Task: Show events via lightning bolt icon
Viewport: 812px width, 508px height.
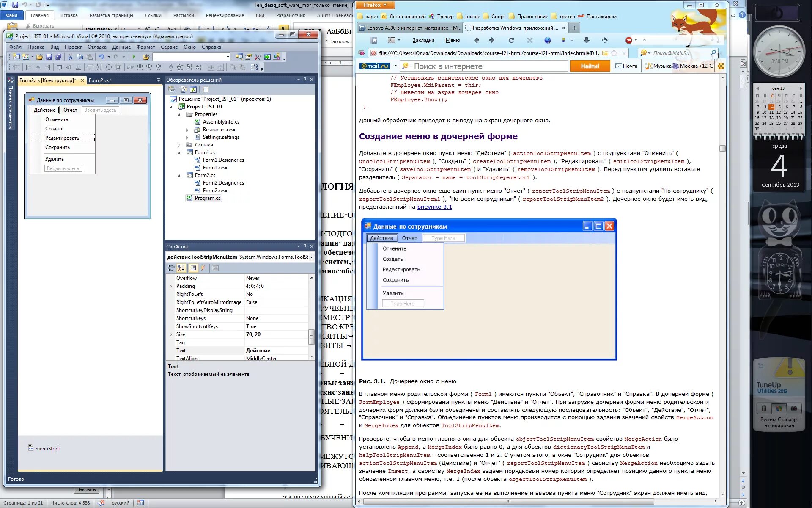Action: [203, 268]
